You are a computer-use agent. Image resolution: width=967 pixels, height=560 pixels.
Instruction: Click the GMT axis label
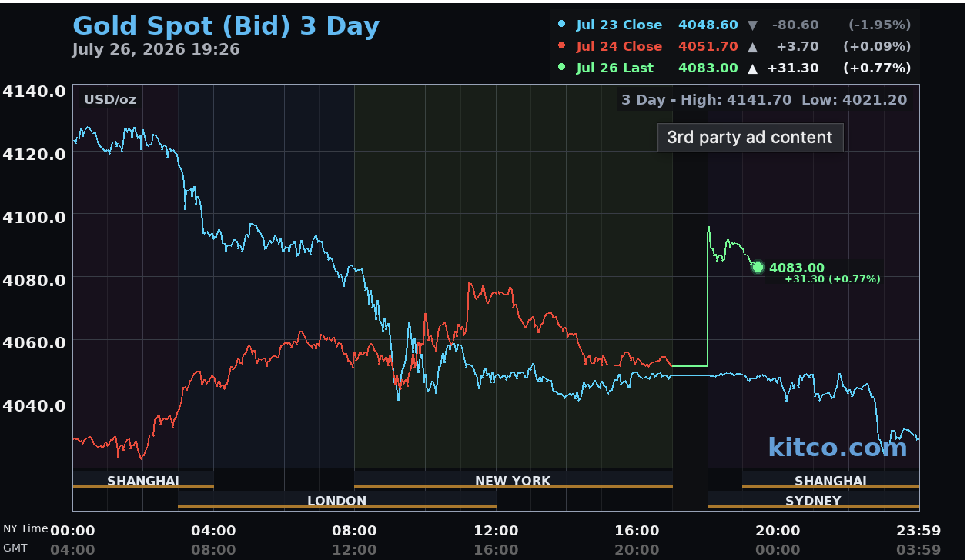point(15,549)
